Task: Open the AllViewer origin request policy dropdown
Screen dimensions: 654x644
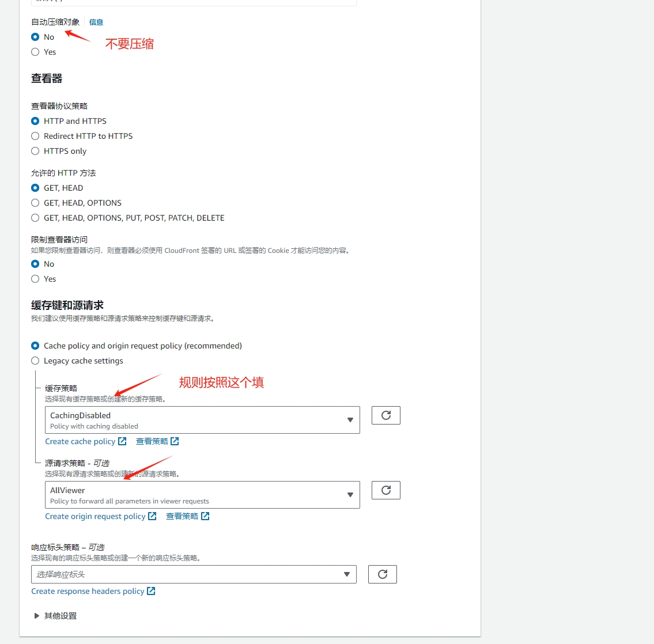Action: click(x=202, y=495)
